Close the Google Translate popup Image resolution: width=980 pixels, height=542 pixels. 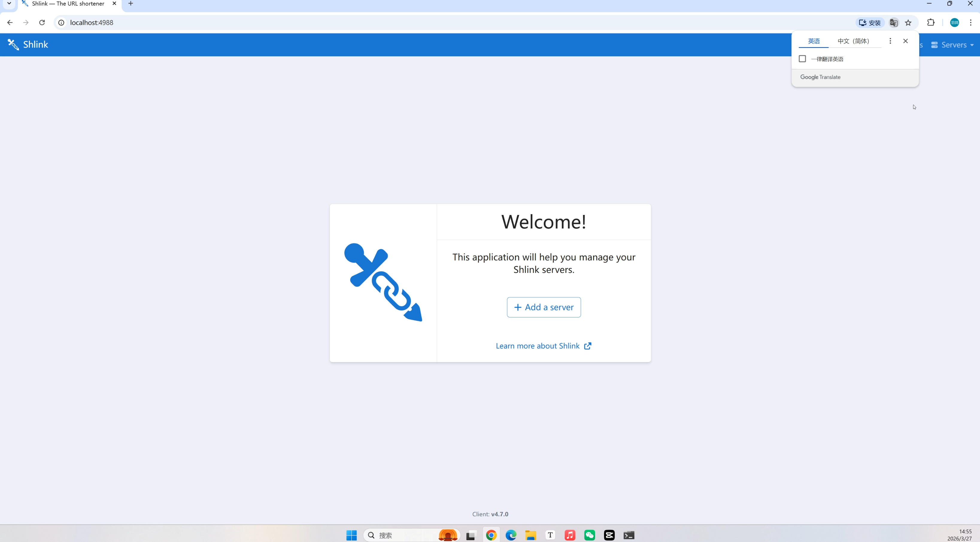tap(905, 41)
